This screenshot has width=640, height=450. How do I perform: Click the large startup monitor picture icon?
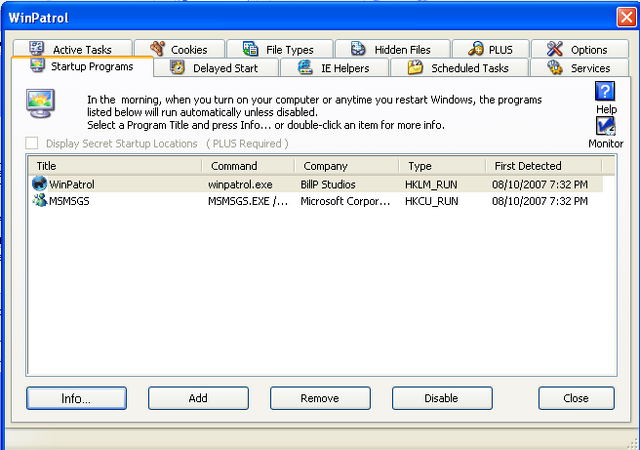pos(40,103)
